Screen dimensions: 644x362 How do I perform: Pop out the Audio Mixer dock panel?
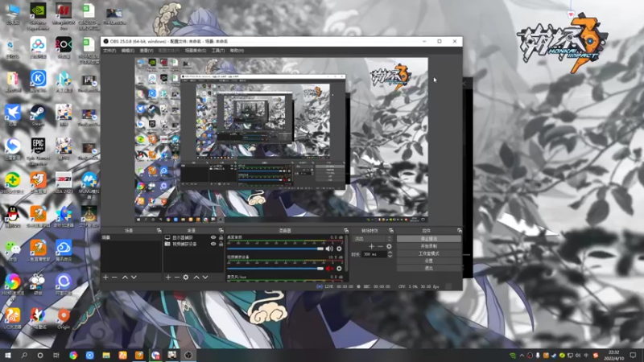click(x=346, y=231)
